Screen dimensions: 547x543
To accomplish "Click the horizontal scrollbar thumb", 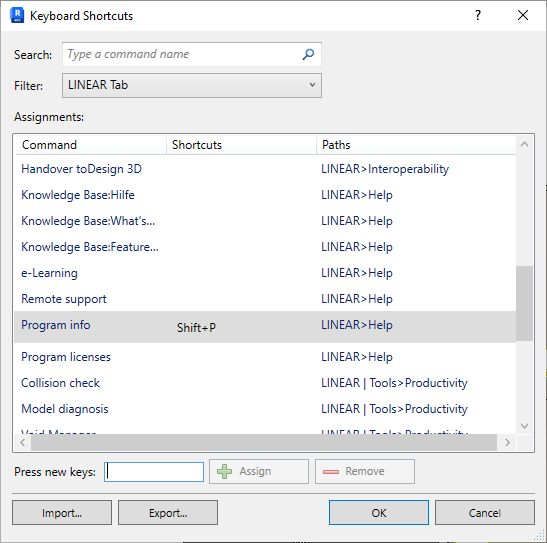I will pyautogui.click(x=264, y=443).
